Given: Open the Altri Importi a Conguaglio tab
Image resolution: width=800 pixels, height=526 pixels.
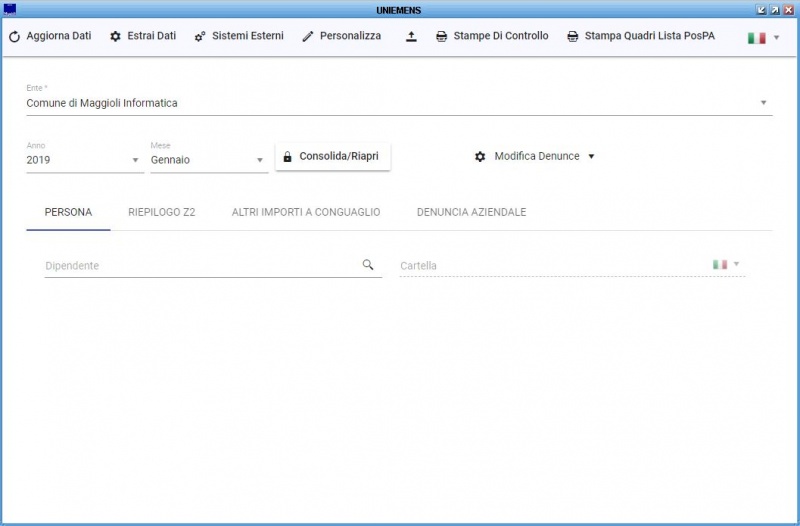Looking at the screenshot, I should point(306,213).
